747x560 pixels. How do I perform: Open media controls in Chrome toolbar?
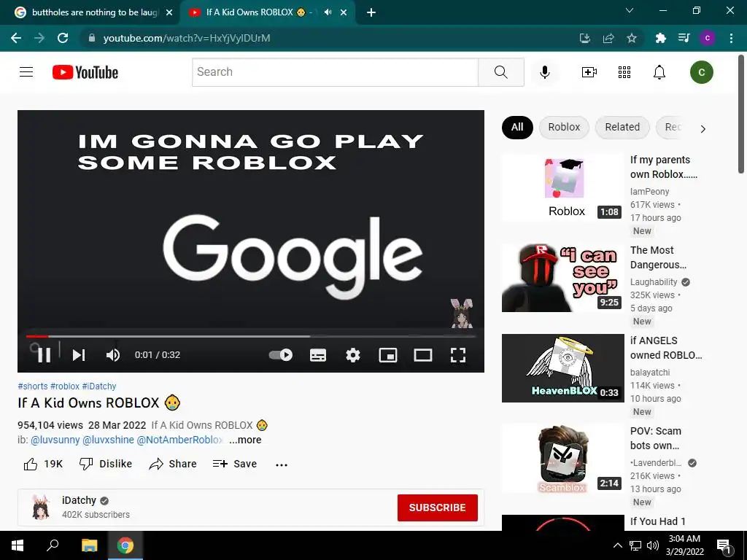[684, 38]
